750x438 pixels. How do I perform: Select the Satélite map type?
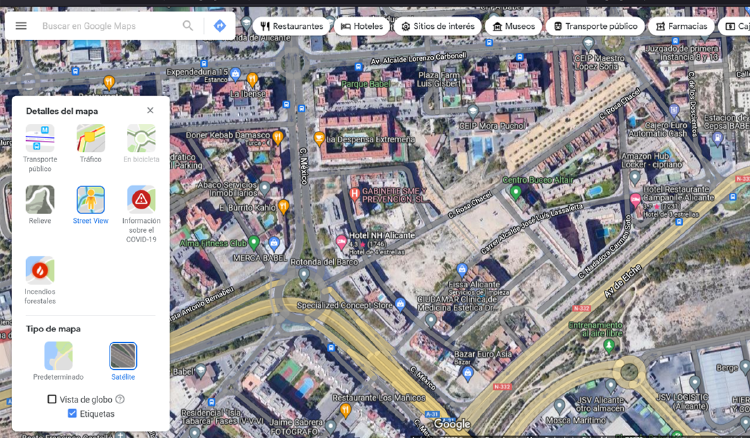(x=123, y=356)
